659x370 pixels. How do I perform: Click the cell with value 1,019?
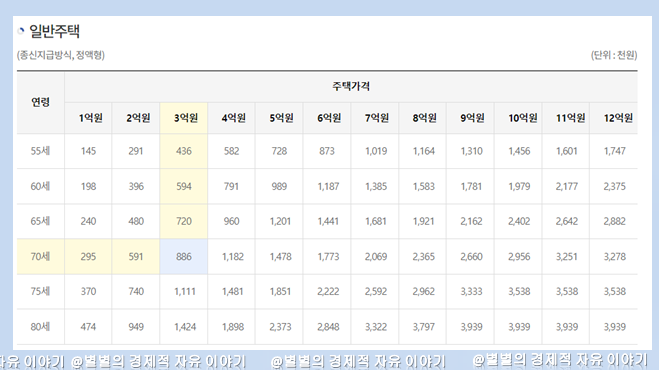pos(375,151)
